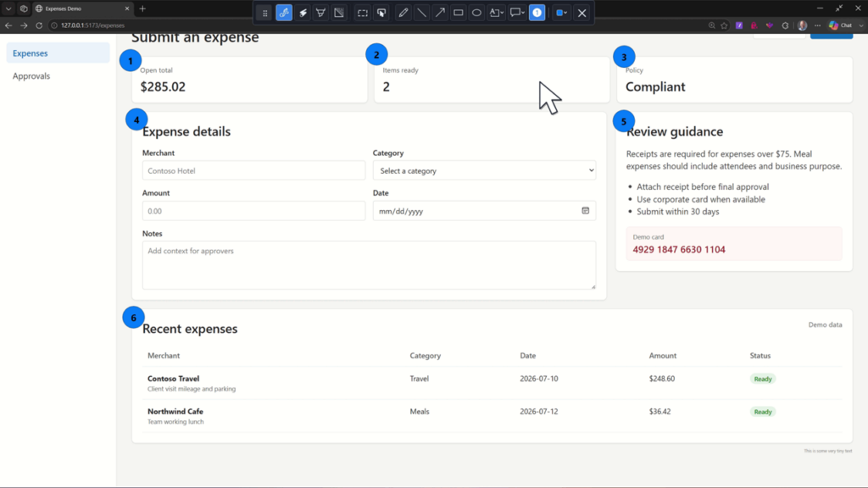868x488 pixels.
Task: Open the tab actions chevron menu
Action: pos(8,8)
